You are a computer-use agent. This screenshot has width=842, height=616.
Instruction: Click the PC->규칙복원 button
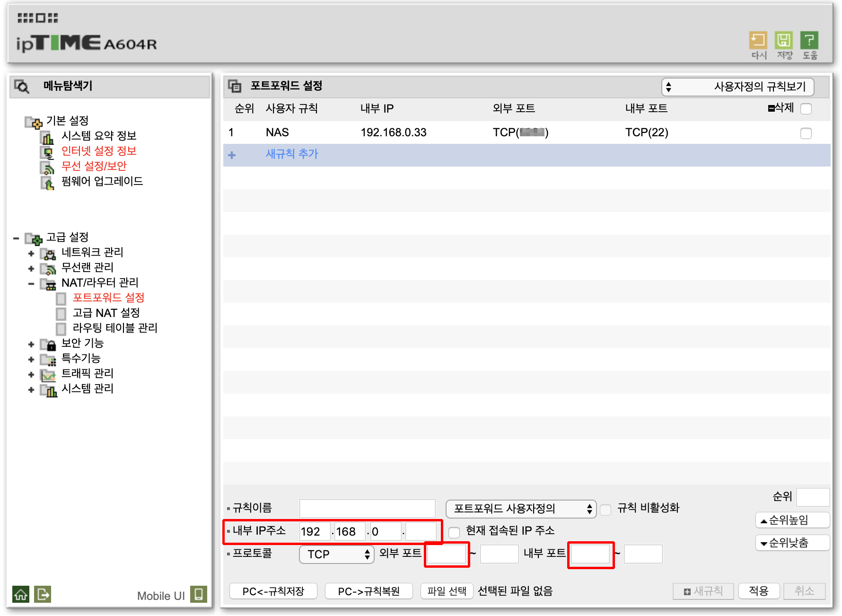tap(369, 591)
